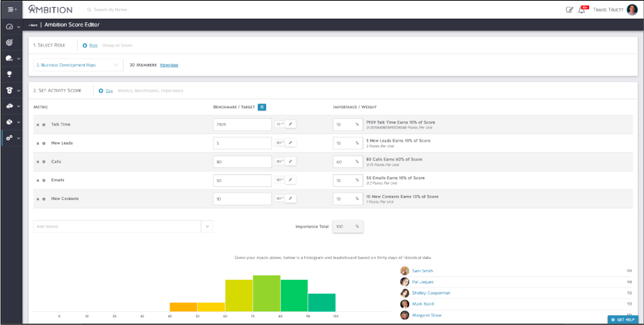
Task: Expand the dashboard gauge sidebar menu
Action: [12, 26]
